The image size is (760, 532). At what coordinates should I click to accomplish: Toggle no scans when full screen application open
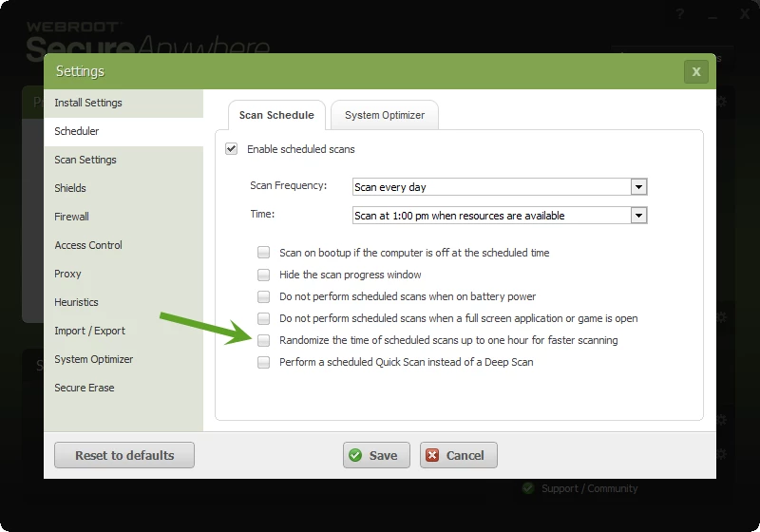pyautogui.click(x=264, y=318)
